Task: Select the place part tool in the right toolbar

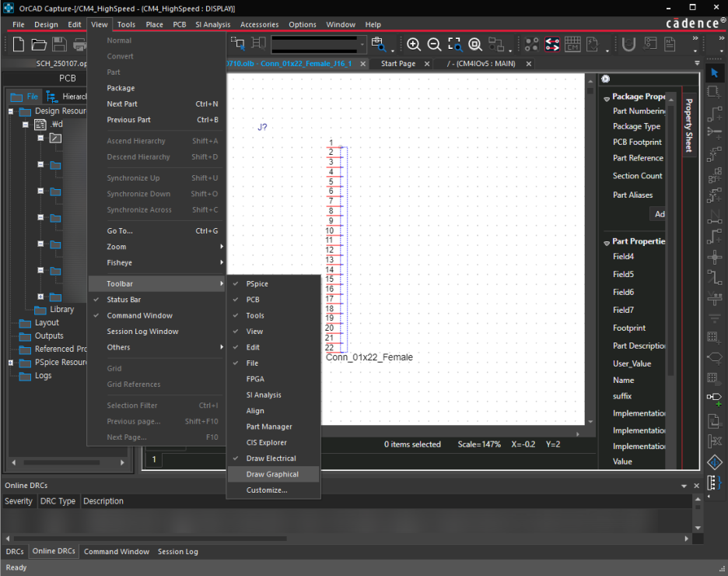Action: [715, 92]
